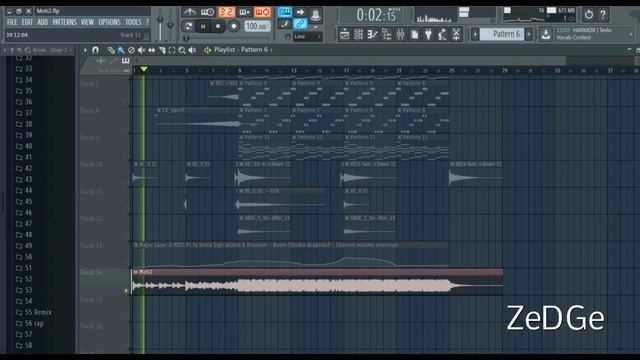Screen dimensions: 640x360
Task: Toggle blend recording overdub
Action: [244, 12]
